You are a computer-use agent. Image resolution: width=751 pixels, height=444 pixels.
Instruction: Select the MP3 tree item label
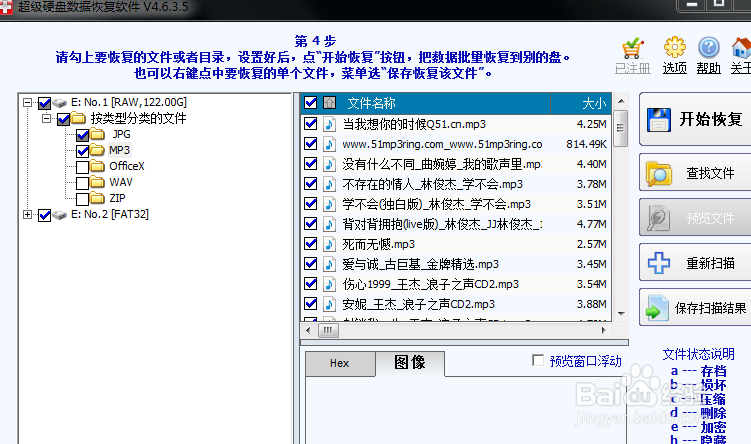(119, 150)
